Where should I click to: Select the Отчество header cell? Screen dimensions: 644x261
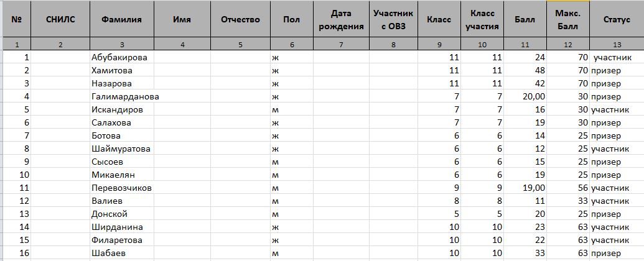240,19
